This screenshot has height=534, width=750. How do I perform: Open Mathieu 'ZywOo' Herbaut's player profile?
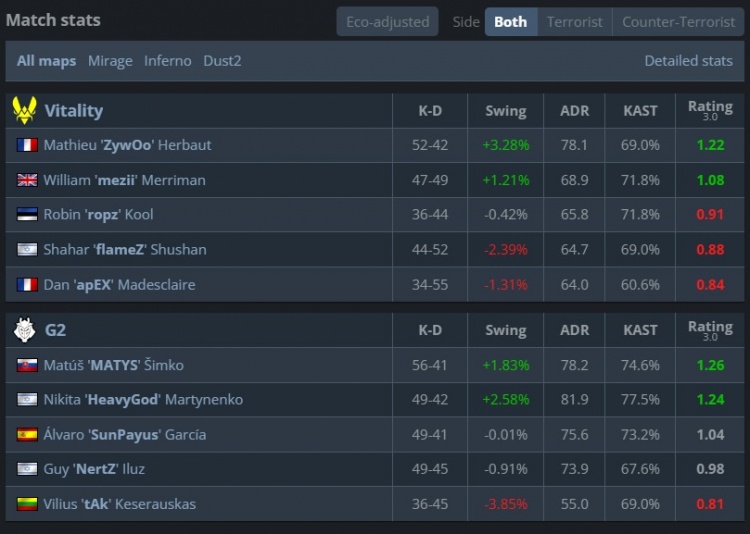tap(127, 145)
